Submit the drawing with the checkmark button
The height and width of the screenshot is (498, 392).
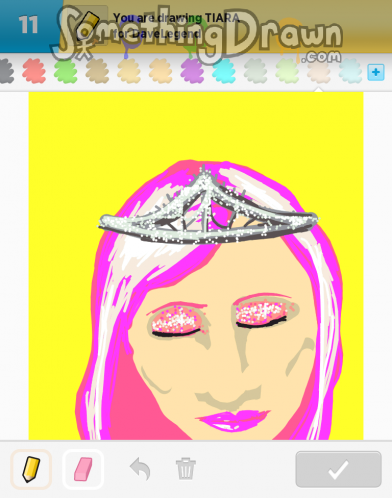[x=338, y=469]
